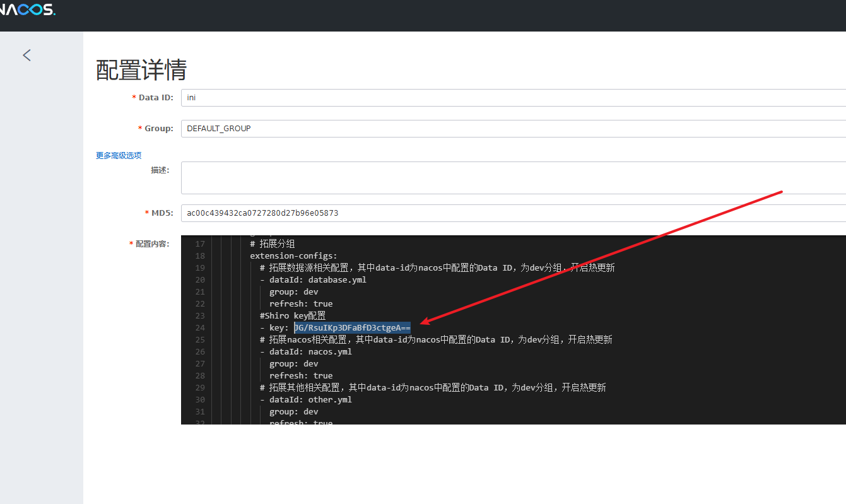Viewport: 846px width, 504px height.
Task: Click the NACOS logo in header
Action: pyautogui.click(x=28, y=10)
